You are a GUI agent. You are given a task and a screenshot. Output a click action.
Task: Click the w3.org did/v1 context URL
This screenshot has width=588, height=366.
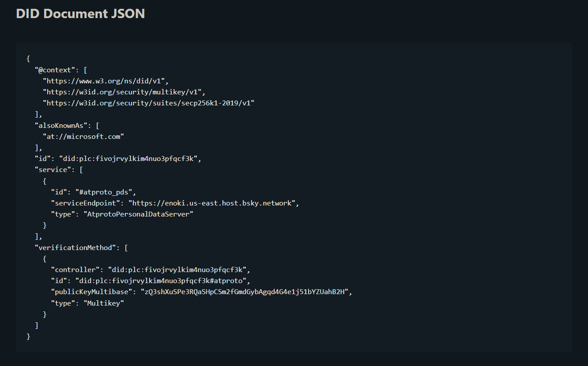[104, 81]
